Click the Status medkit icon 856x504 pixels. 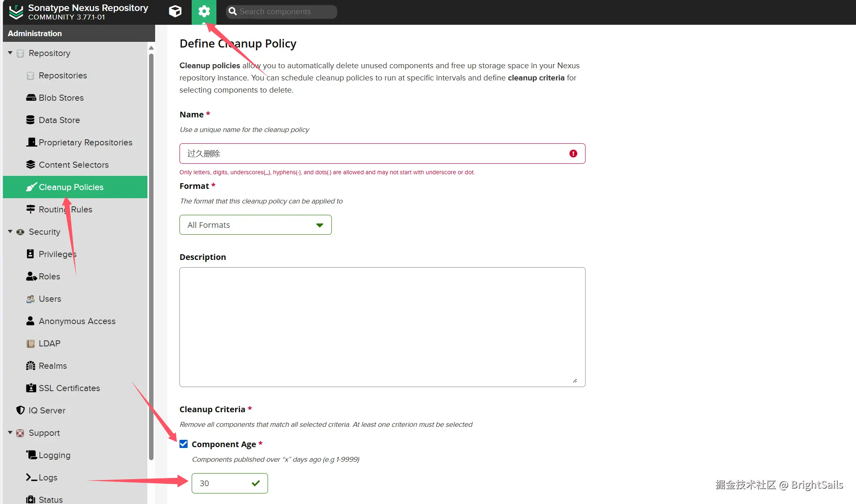click(x=30, y=500)
